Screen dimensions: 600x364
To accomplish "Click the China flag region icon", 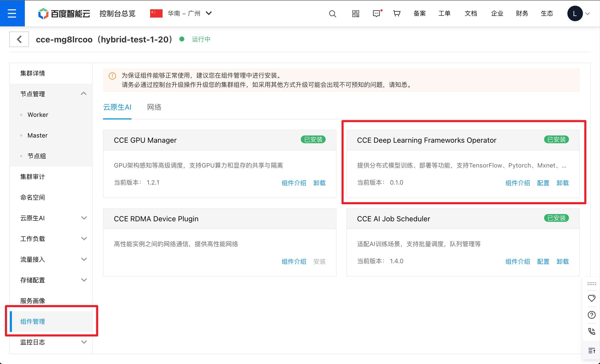I will click(x=156, y=13).
